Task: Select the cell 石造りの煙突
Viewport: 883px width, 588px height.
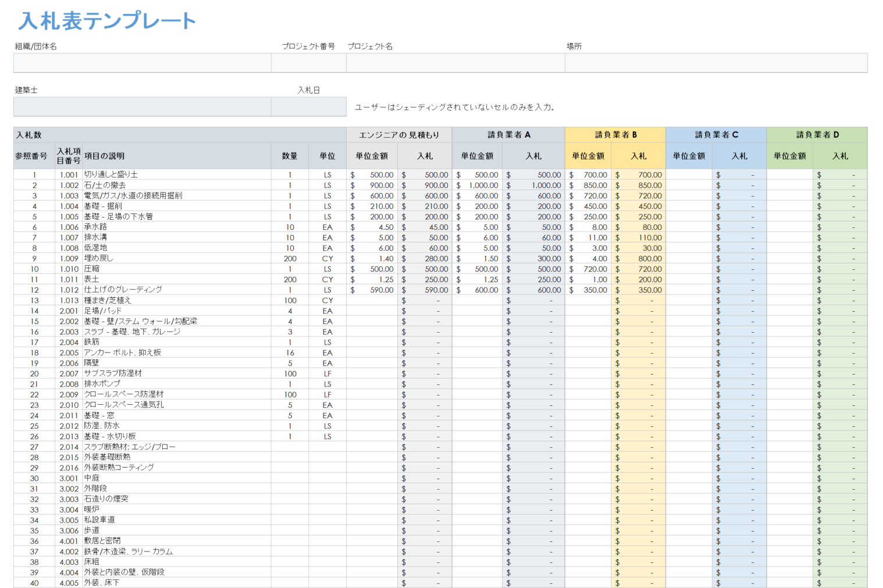Action: pyautogui.click(x=177, y=499)
